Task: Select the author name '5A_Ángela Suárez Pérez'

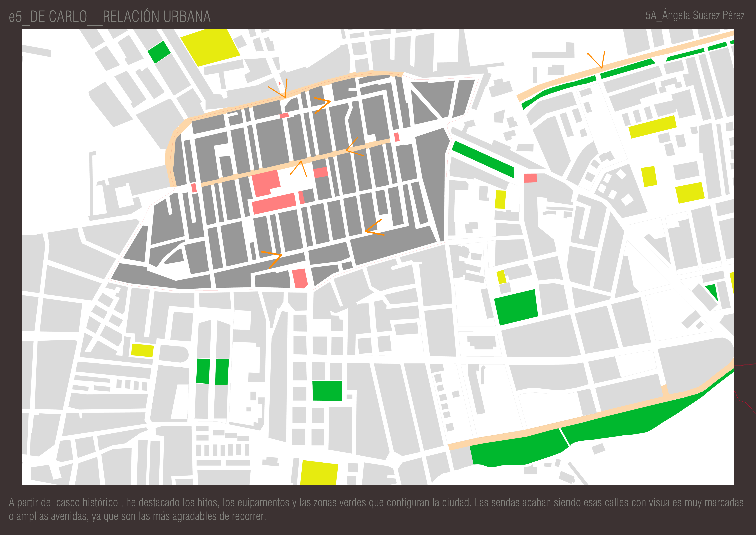Action: pos(695,16)
